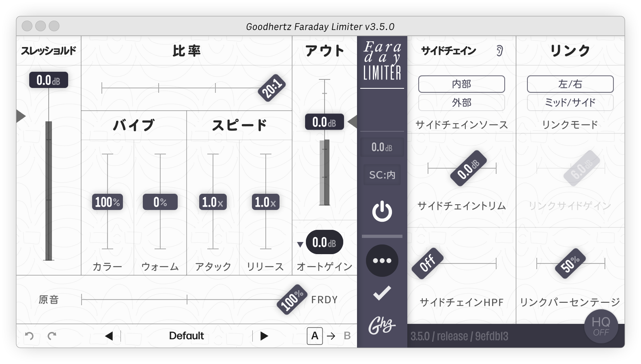Image resolution: width=641 pixels, height=364 pixels.
Task: Click the redo arrow icon
Action: tap(52, 336)
